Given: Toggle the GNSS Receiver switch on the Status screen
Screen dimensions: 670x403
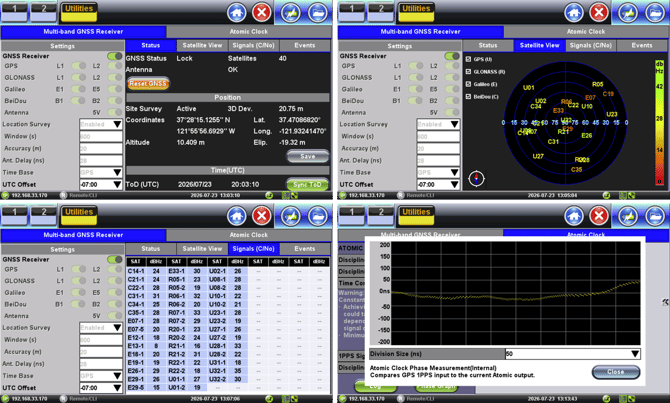Looking at the screenshot, I should 115,56.
